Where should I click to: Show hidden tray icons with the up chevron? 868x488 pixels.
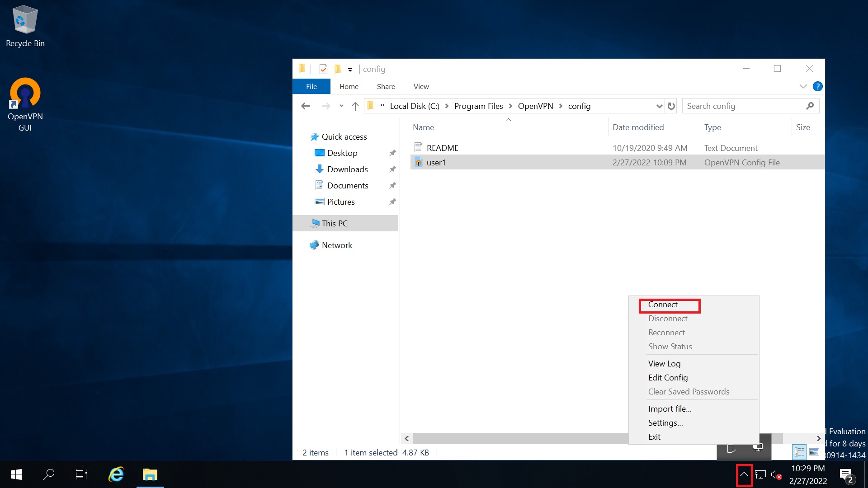[x=744, y=474]
